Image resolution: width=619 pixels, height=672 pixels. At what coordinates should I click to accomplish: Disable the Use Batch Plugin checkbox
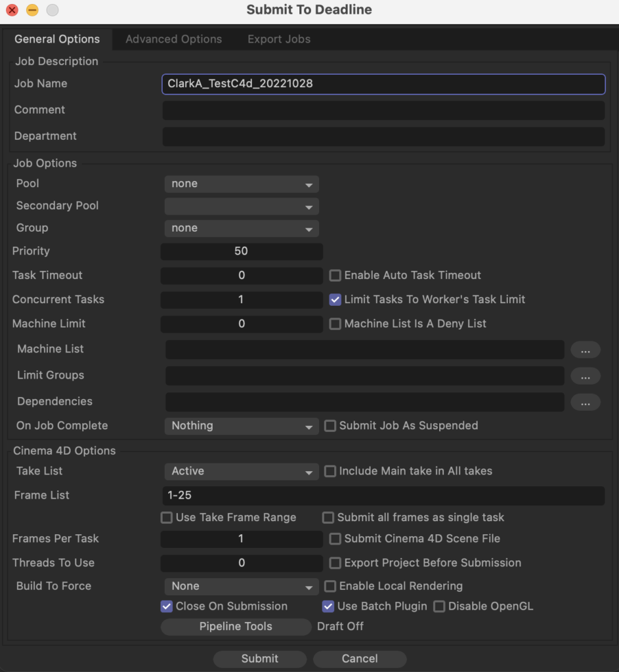pos(328,606)
